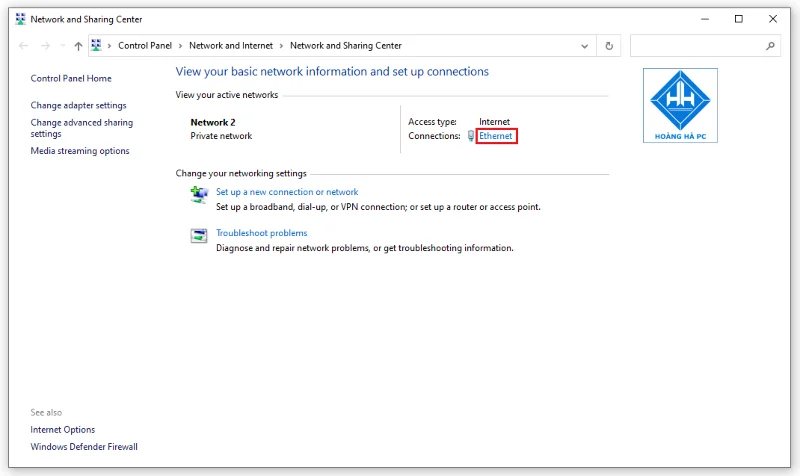
Task: Open the Ethernet connection status
Action: 495,136
